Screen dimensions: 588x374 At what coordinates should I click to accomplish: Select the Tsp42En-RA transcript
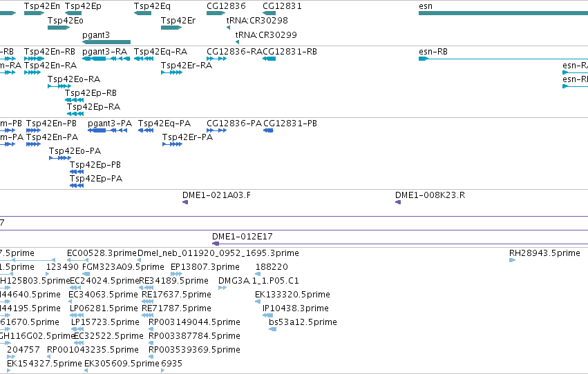tap(32, 72)
